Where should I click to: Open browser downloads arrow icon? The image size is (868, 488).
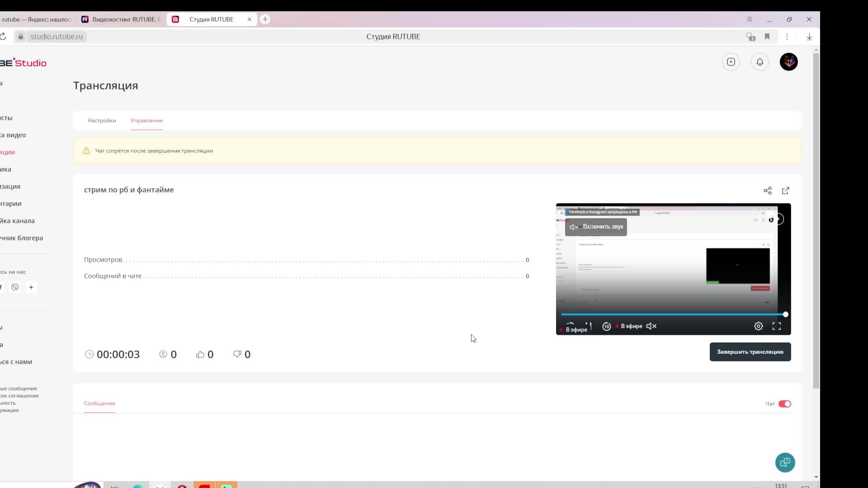coord(809,37)
